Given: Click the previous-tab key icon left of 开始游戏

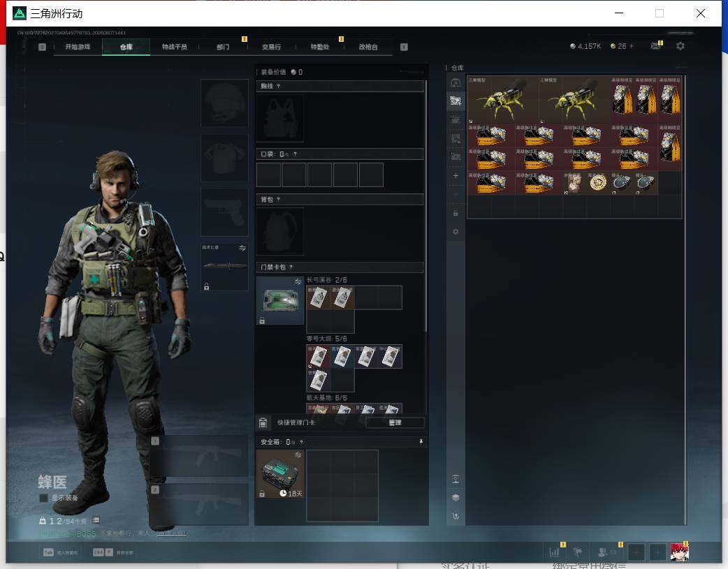Looking at the screenshot, I should (42, 47).
